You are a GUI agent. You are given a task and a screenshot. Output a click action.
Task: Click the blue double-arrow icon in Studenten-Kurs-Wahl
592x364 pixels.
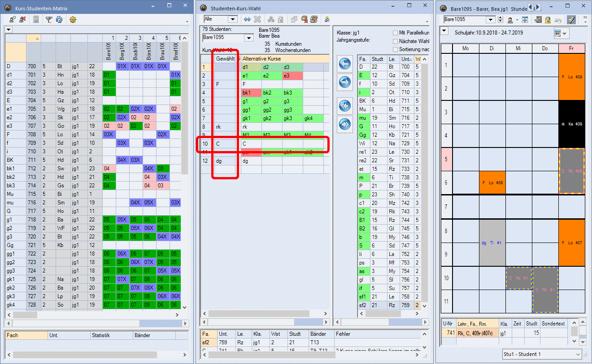coord(247,19)
